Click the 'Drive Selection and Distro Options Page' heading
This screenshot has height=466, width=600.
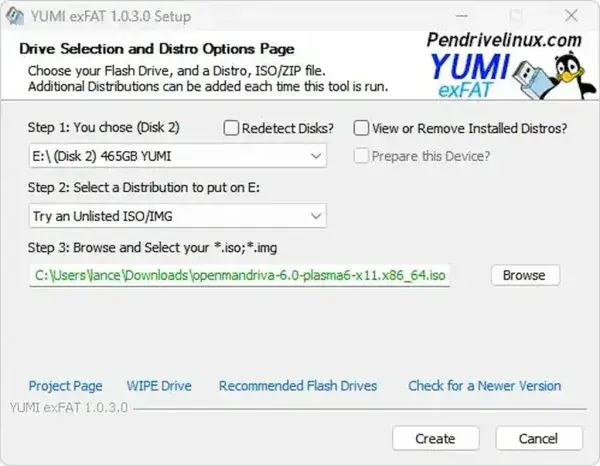157,49
